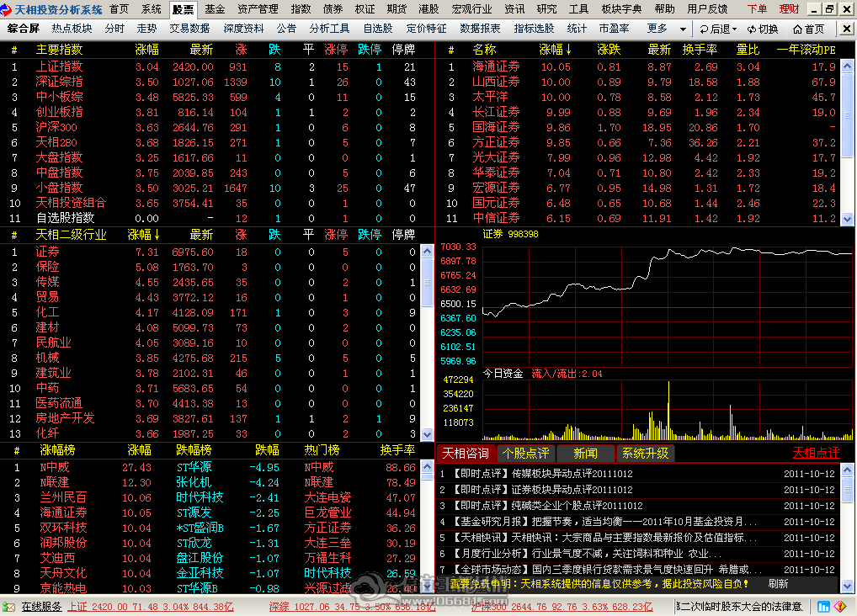Select the 创业板指 index row
Image resolution: width=857 pixels, height=616 pixels.
pos(216,112)
